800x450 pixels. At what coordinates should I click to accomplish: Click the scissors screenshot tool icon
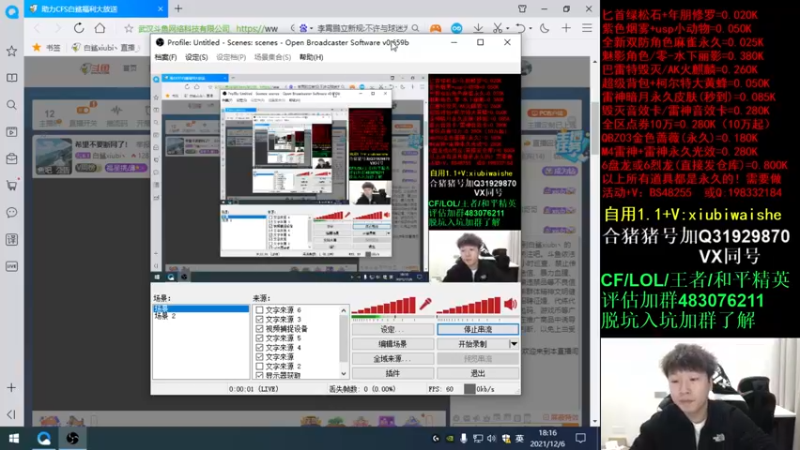coord(497,28)
